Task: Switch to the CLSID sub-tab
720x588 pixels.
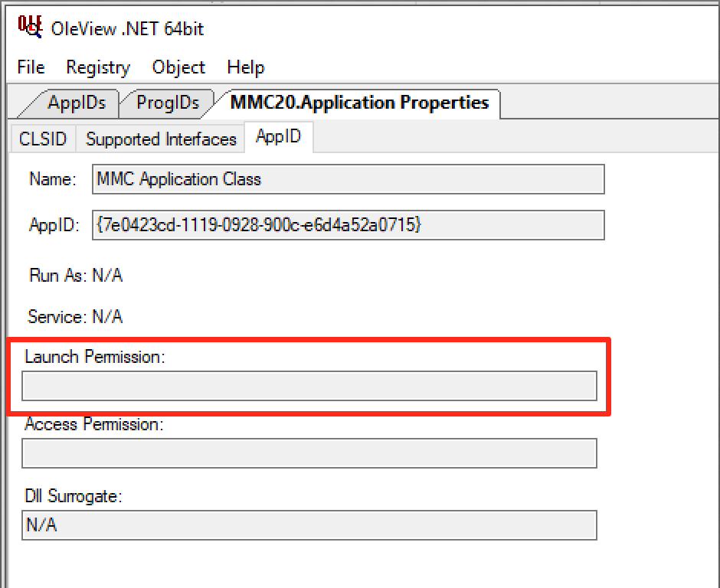Action: 43,139
